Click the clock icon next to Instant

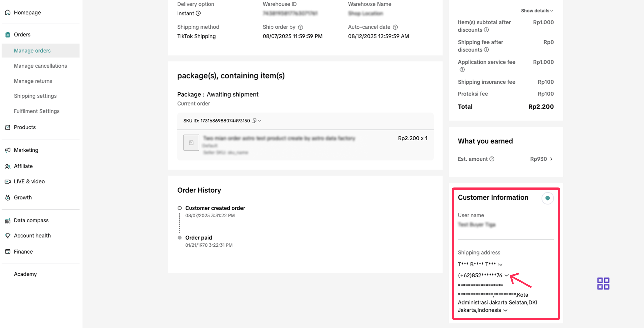tap(198, 13)
